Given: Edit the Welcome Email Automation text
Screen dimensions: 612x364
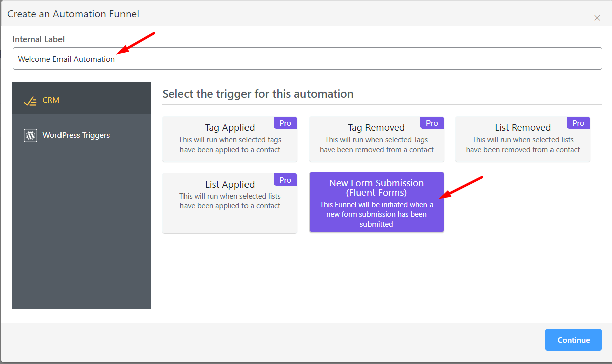Looking at the screenshot, I should pos(66,59).
